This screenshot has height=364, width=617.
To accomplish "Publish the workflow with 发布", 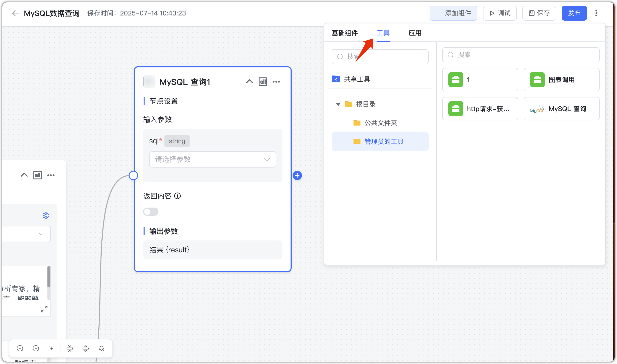I will [x=574, y=13].
